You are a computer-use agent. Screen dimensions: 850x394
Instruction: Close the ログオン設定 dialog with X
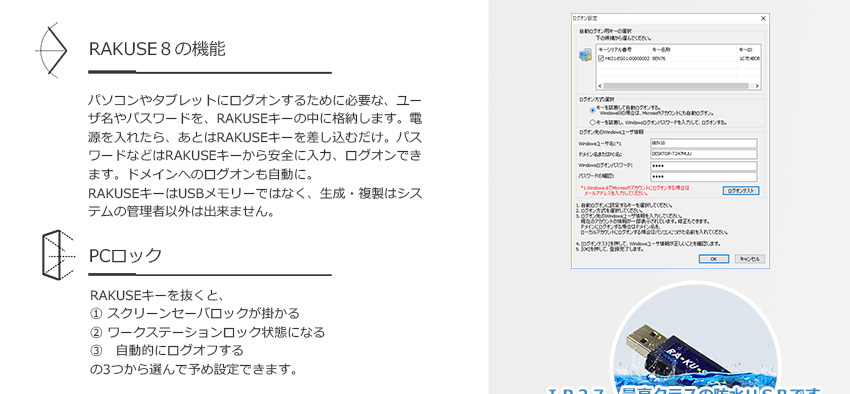[x=763, y=18]
